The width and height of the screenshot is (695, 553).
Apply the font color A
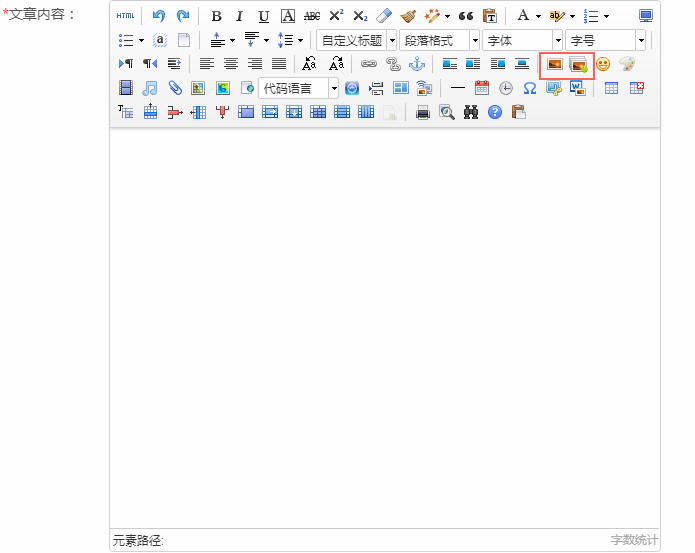click(x=523, y=16)
